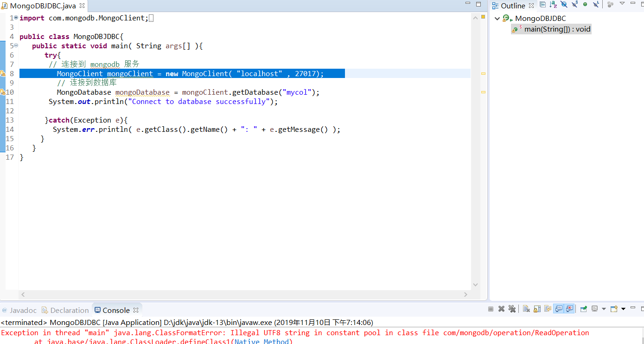Toggle hide local types in Outline

596,5
